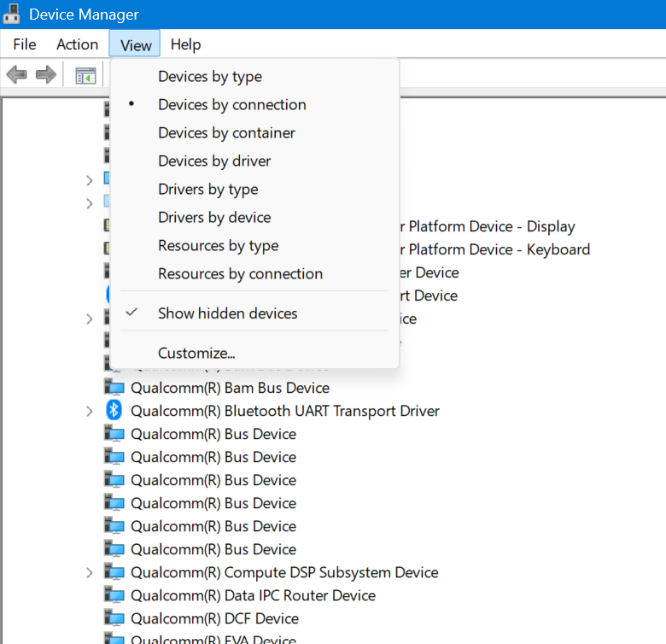Open the Action menu
The image size is (666, 644).
78,44
